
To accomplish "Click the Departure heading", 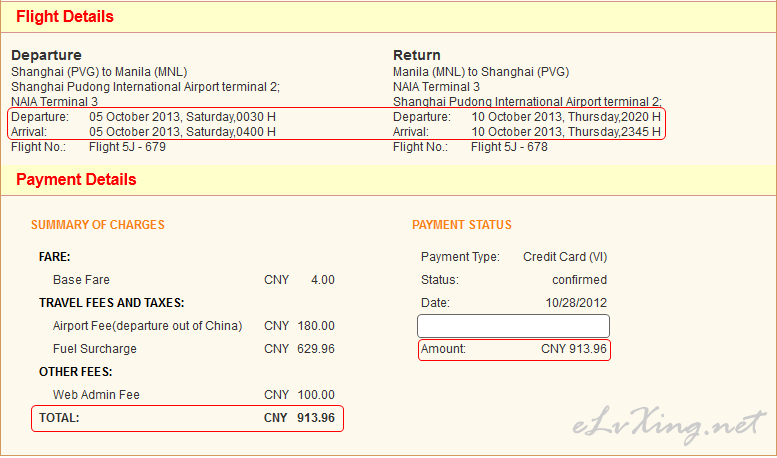I will 46,55.
